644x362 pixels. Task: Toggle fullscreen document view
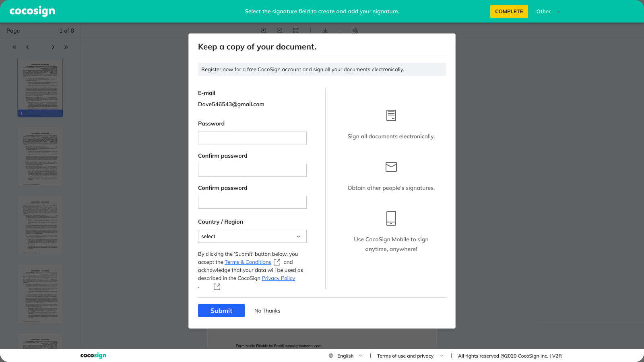(296, 31)
